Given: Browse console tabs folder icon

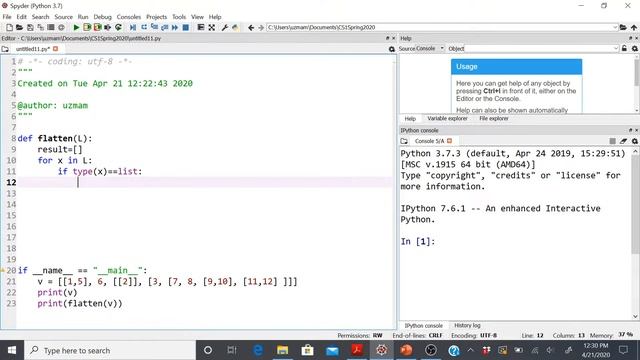Looking at the screenshot, I should 404,141.
